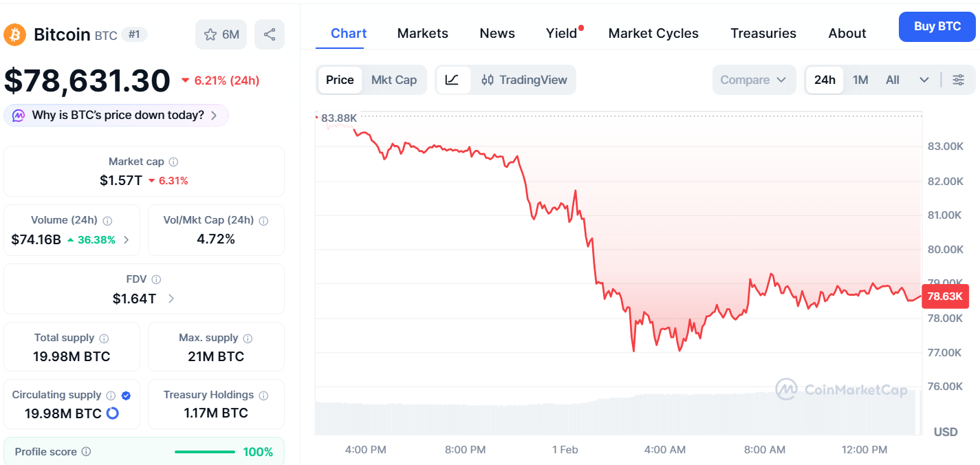Screen dimensions: 980x465
Task: Click the circulating supply verified badge
Action: click(126, 396)
